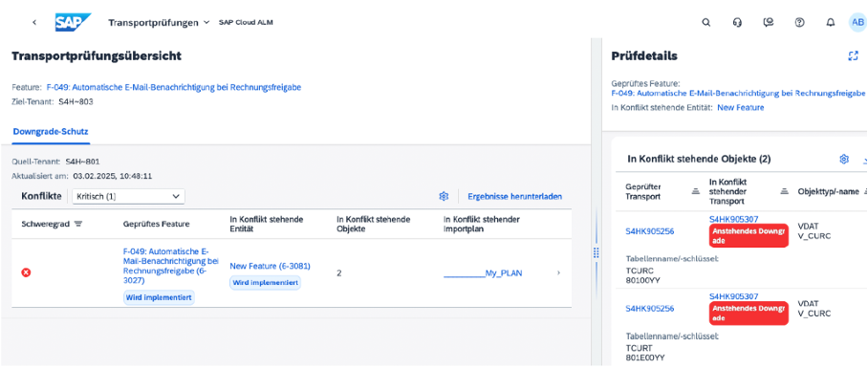The width and height of the screenshot is (868, 369).
Task: Open the feedback chat icon
Action: [768, 23]
